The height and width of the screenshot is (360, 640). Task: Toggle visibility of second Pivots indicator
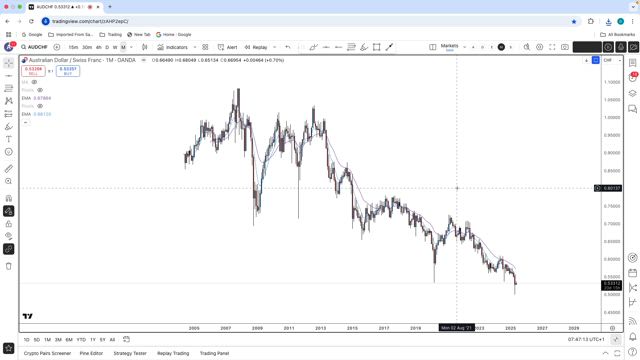tap(40, 106)
